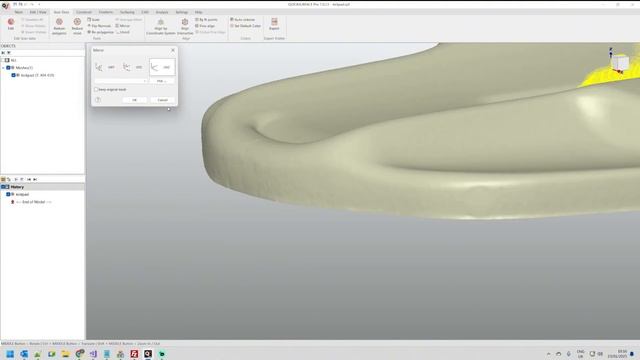Confirm mirror with OK button
The image size is (640, 360).
click(134, 100)
